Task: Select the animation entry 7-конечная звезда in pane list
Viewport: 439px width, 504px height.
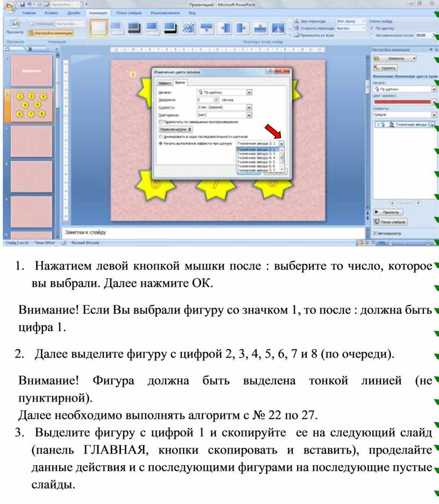Action: 405,124
